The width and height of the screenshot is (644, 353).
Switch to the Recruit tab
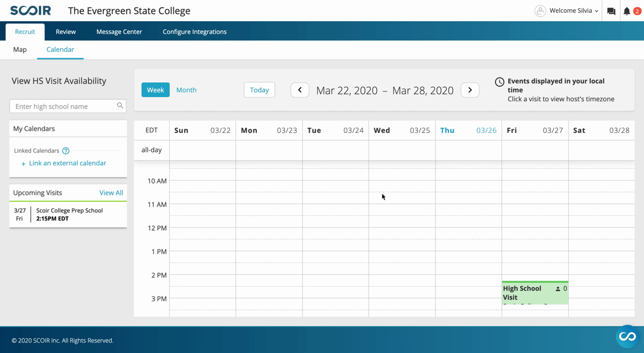25,32
